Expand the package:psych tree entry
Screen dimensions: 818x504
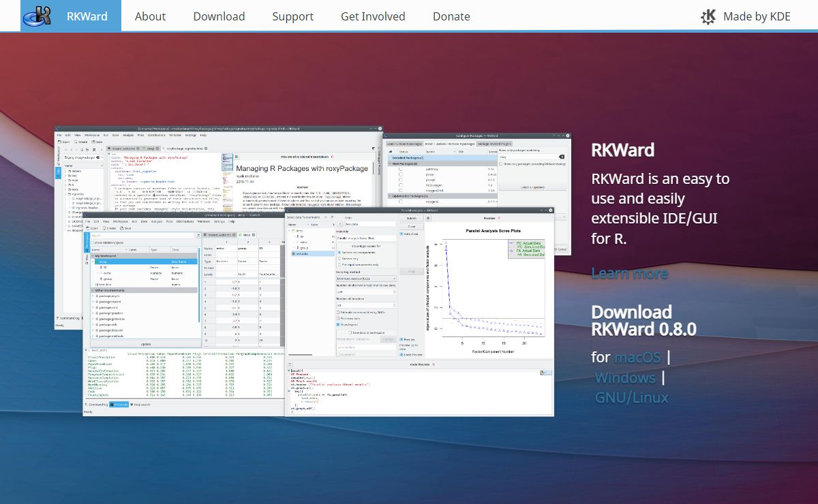click(x=93, y=296)
